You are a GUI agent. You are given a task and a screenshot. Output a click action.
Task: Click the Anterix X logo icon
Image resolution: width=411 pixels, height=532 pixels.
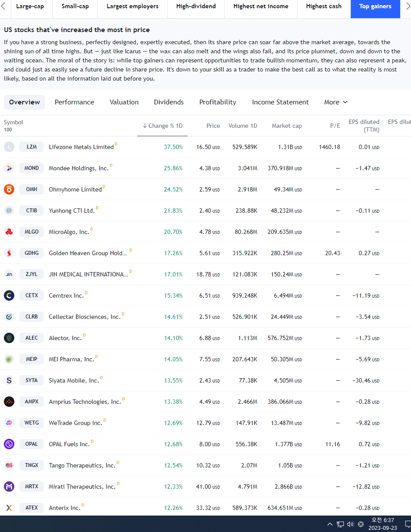point(9,508)
